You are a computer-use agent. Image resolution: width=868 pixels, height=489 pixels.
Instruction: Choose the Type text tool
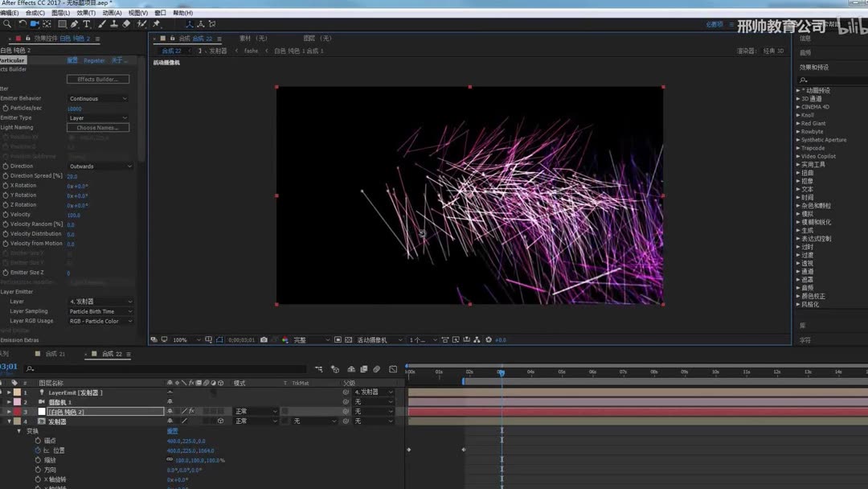click(x=87, y=24)
